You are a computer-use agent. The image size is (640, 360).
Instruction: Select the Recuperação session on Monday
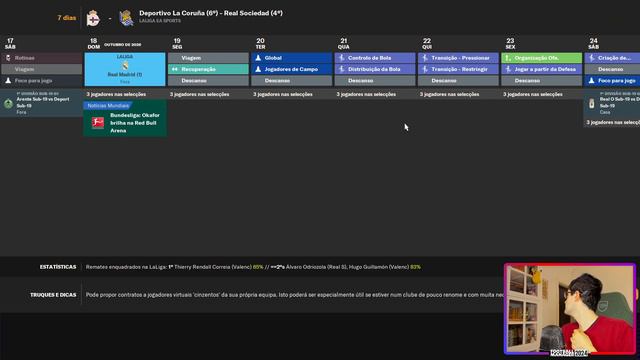click(208, 69)
